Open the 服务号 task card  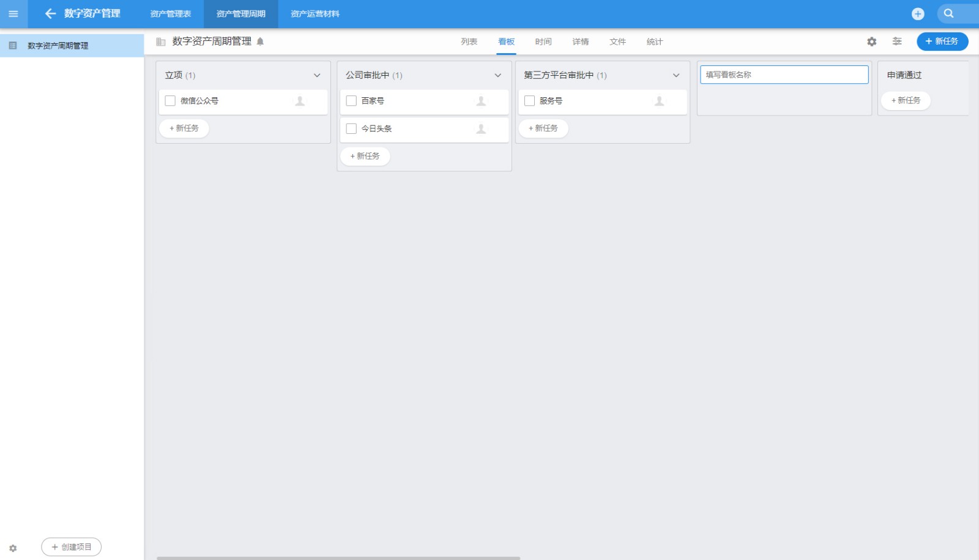point(603,101)
